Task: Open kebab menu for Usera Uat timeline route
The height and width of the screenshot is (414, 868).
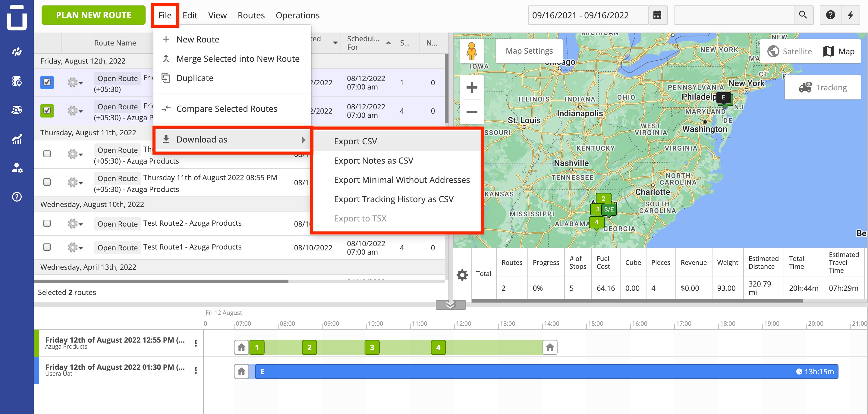Action: click(195, 371)
